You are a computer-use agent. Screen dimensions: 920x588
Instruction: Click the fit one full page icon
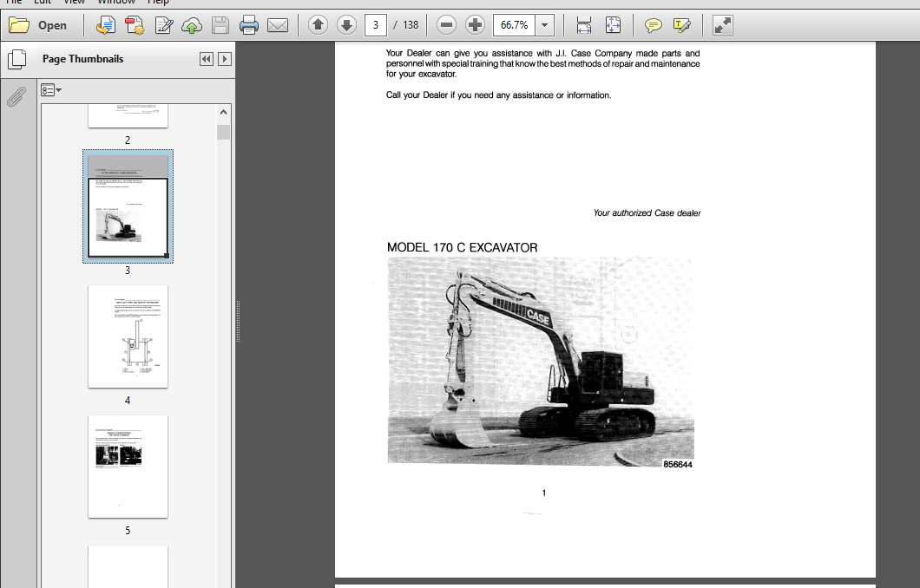click(613, 25)
